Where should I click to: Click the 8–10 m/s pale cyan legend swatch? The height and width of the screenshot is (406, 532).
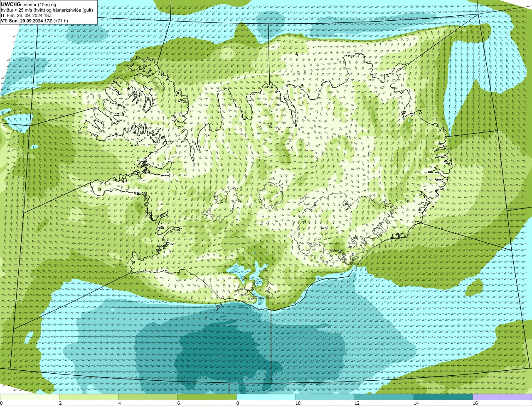pyautogui.click(x=266, y=397)
